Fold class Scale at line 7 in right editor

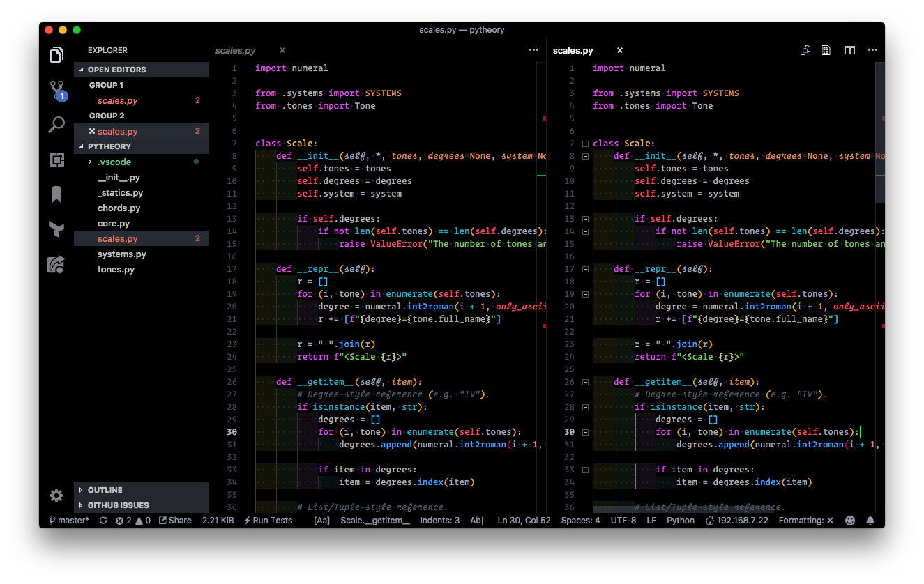click(585, 144)
